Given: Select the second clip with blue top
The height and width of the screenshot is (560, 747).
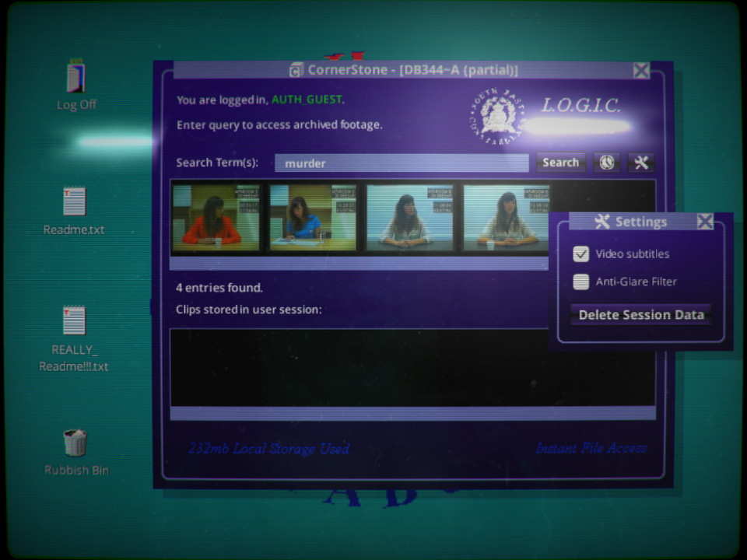Looking at the screenshot, I should 313,217.
